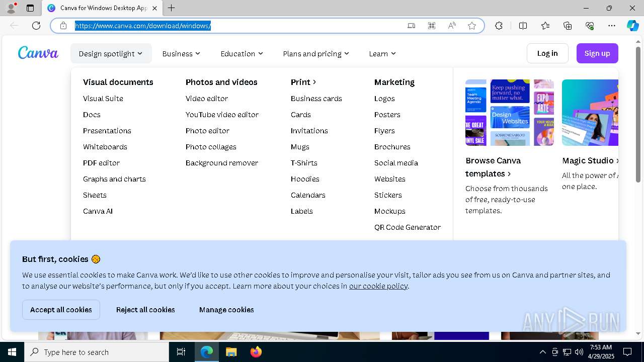The width and height of the screenshot is (644, 362).
Task: Open Mockups menu item
Action: [x=390, y=211]
